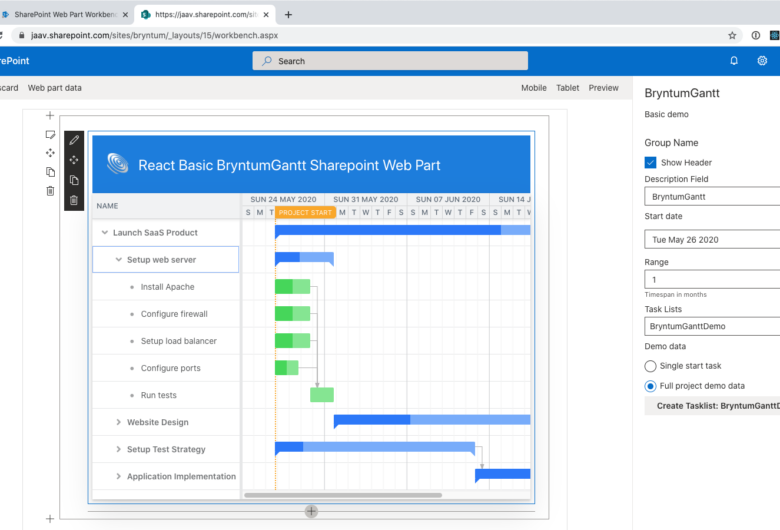Viewport: 780px width, 530px height.
Task: Select the Configure firewall row
Action: pos(166,314)
